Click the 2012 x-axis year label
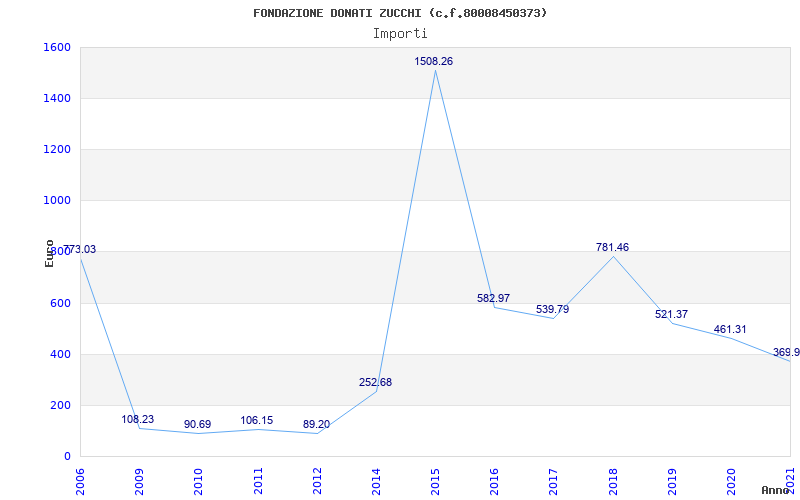Screen dimensions: 800x500 tap(317, 481)
